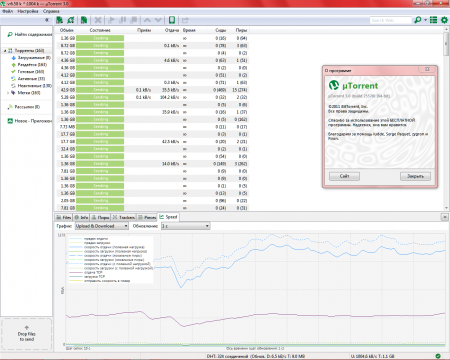
Task: Click the list view toggle icon
Action: point(433,20)
